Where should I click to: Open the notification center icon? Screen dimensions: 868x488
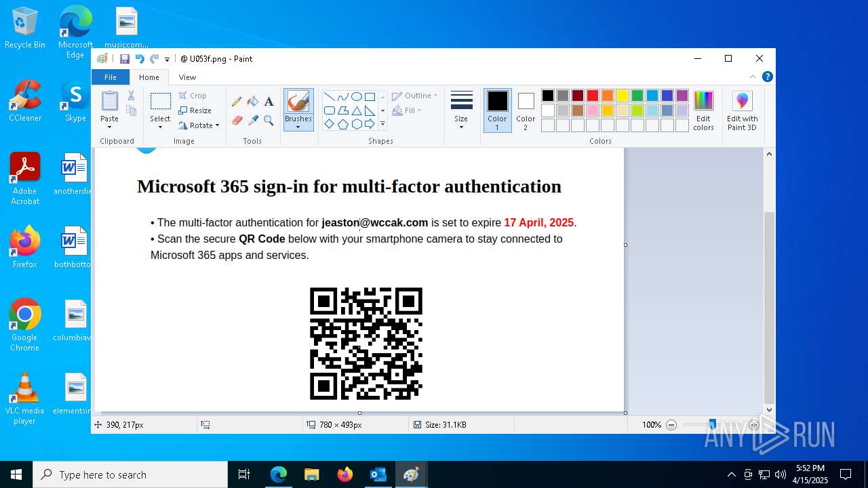[846, 474]
